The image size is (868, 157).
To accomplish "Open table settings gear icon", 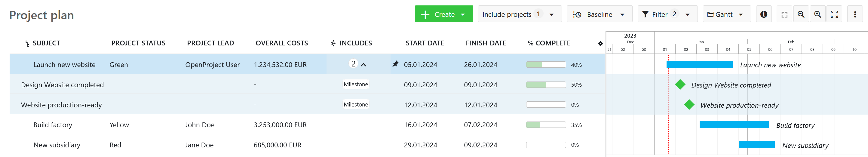I will coord(600,44).
